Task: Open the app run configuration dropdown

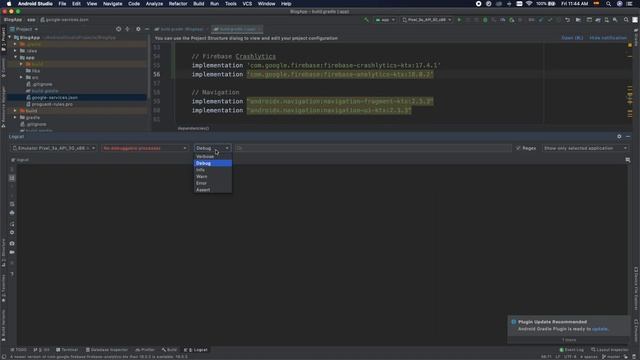Action: (x=385, y=20)
